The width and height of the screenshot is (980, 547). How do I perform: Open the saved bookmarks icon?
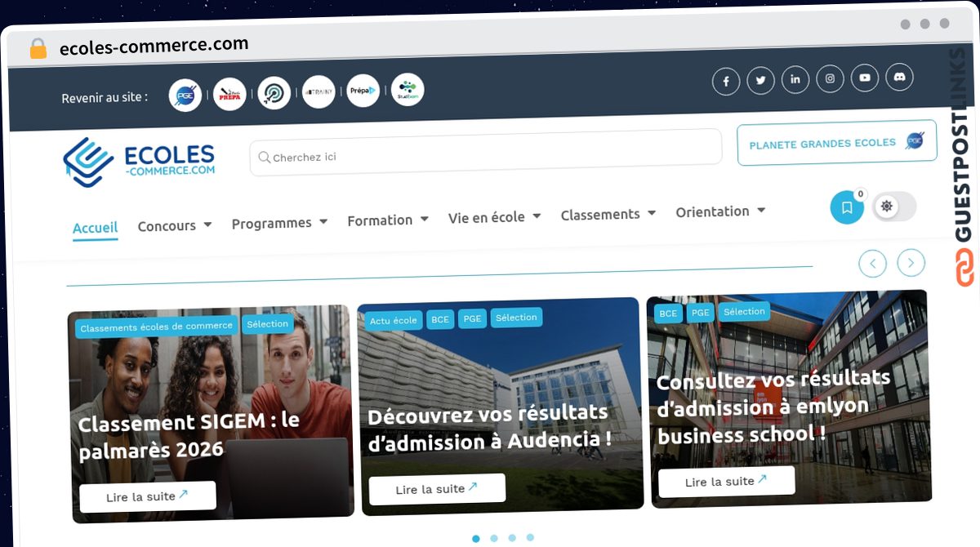coord(847,207)
